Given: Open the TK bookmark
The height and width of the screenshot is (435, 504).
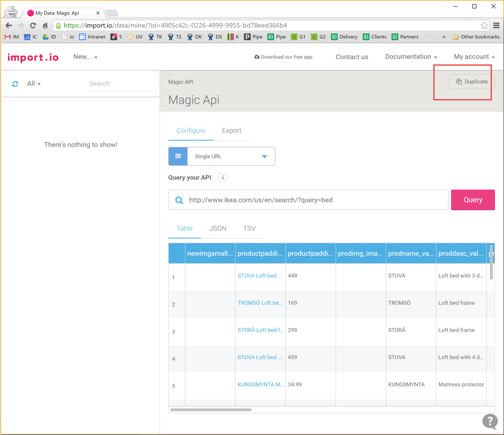Looking at the screenshot, I should pos(155,37).
